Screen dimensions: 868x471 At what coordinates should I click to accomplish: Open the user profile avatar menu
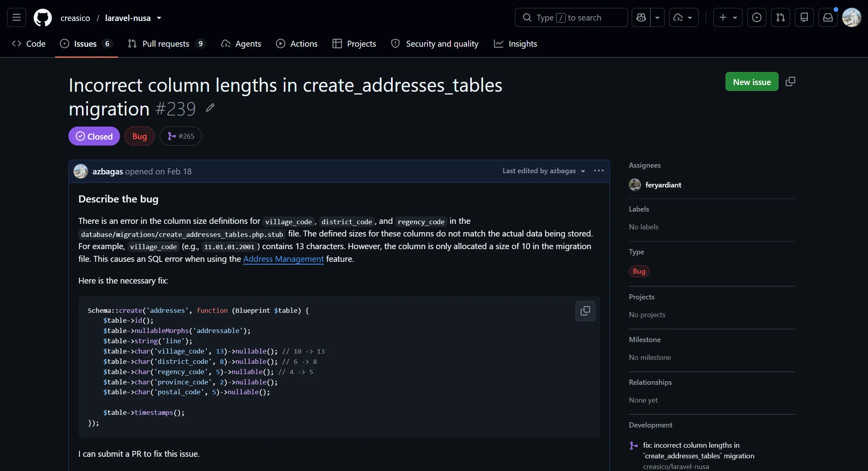click(x=851, y=17)
